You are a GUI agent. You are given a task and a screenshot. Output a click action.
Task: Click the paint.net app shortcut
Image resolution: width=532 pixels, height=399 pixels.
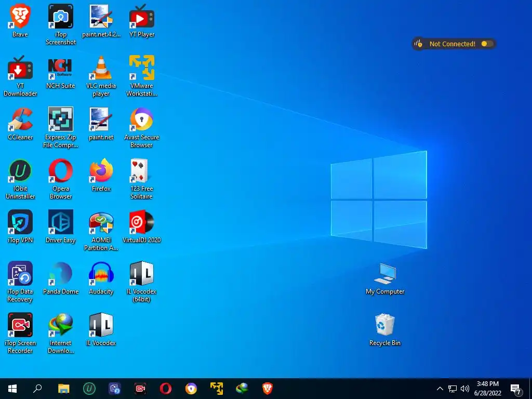[x=101, y=124]
